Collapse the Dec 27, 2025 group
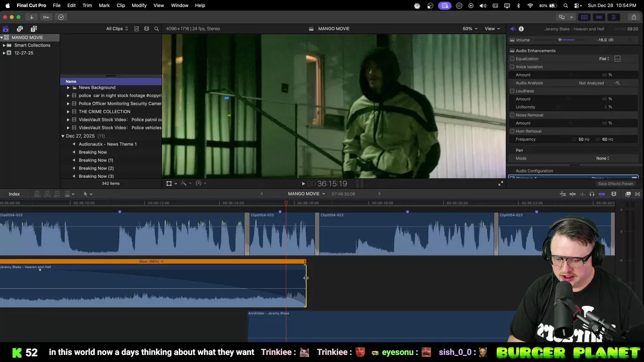644x362 pixels. point(63,136)
